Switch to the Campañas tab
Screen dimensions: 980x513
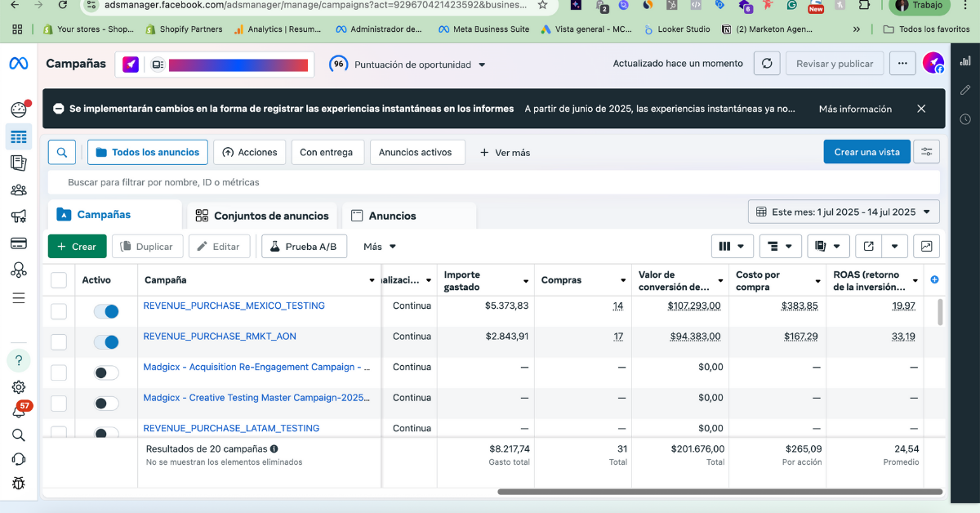[x=114, y=215]
